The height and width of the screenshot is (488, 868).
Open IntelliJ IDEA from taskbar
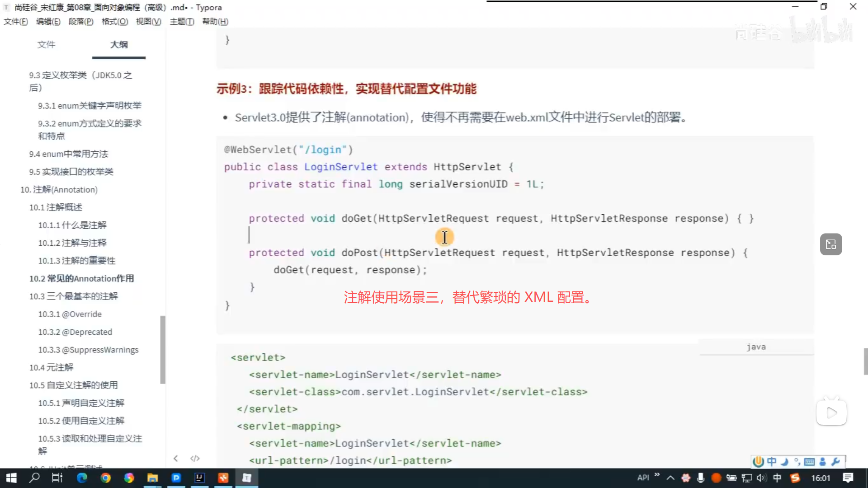point(199,478)
